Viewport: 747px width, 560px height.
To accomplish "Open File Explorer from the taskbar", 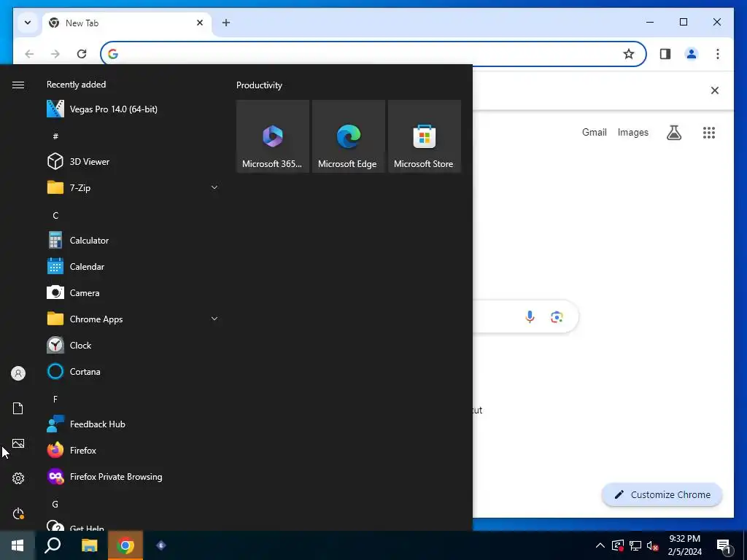I will 89,545.
